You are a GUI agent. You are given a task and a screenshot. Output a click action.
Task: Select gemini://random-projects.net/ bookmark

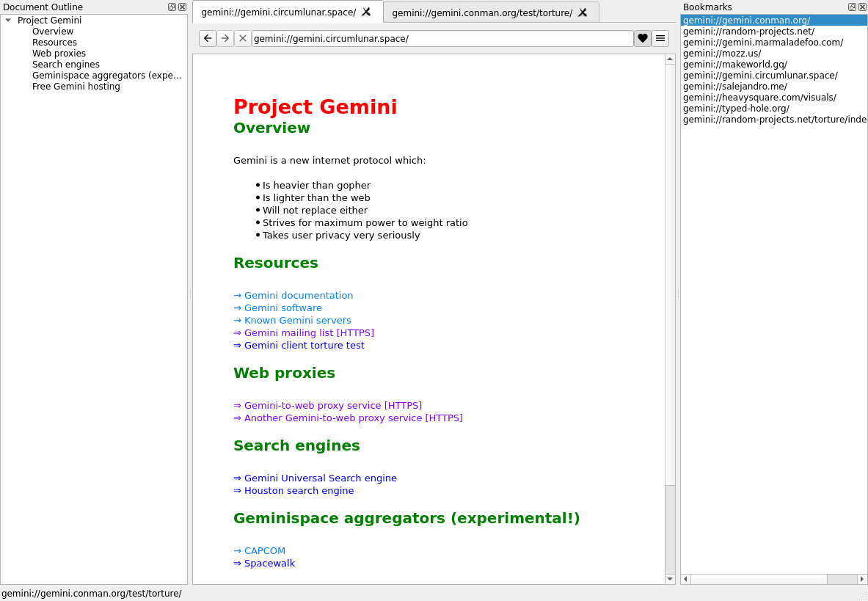coord(773,31)
